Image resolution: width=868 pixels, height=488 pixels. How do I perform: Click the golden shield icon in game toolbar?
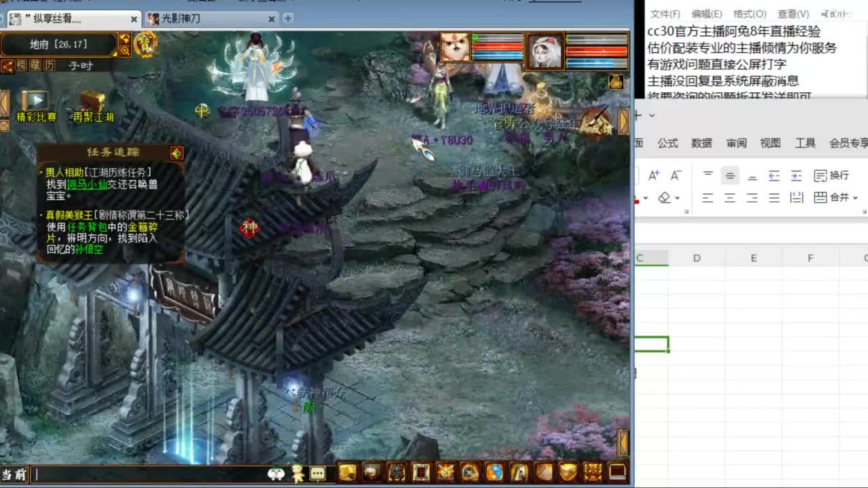[568, 472]
